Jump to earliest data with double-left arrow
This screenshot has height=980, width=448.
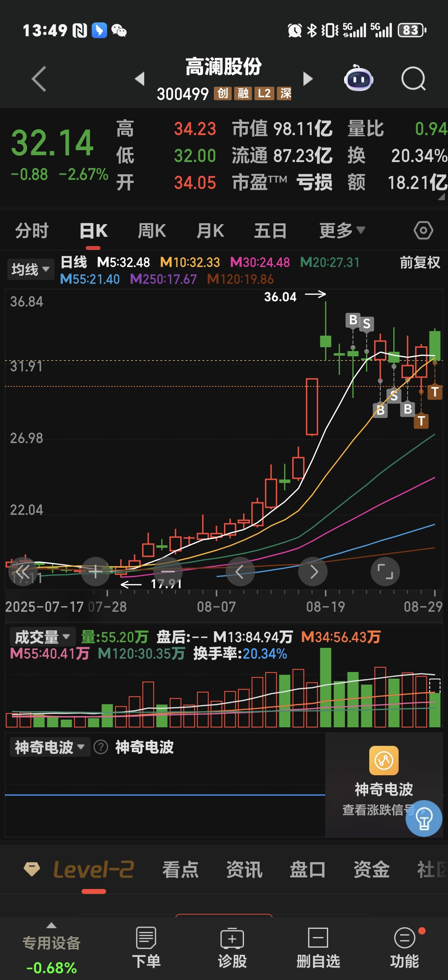[23, 572]
